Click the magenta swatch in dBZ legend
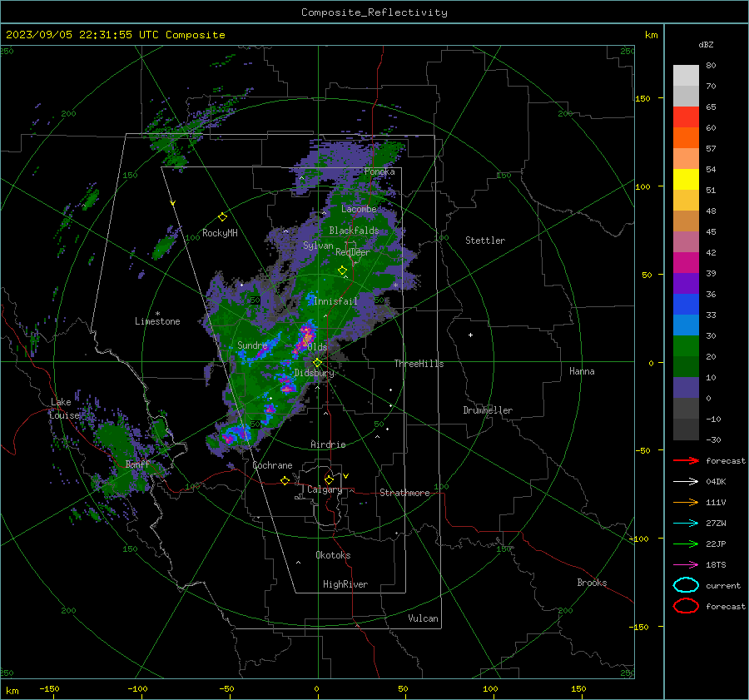This screenshot has height=700, width=749. pyautogui.click(x=686, y=263)
